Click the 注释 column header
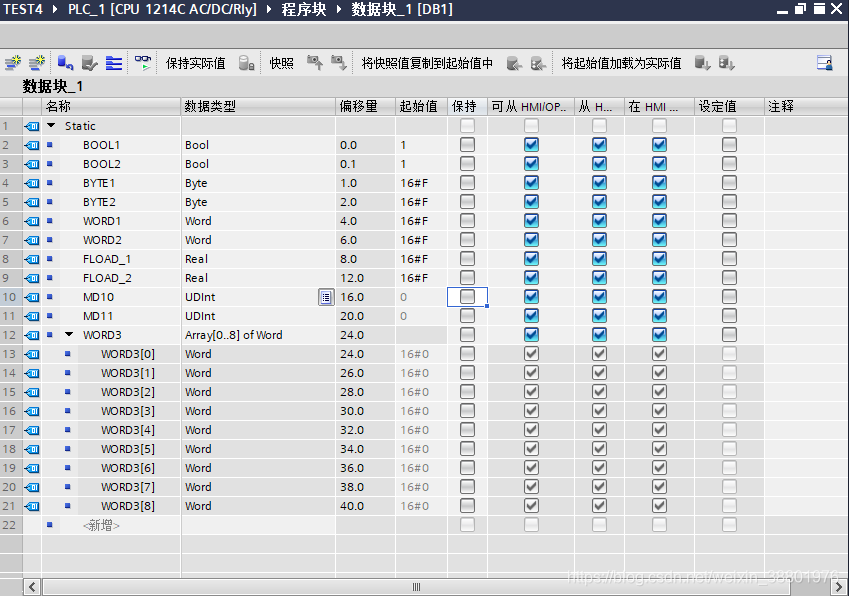849x596 pixels. pyautogui.click(x=806, y=107)
